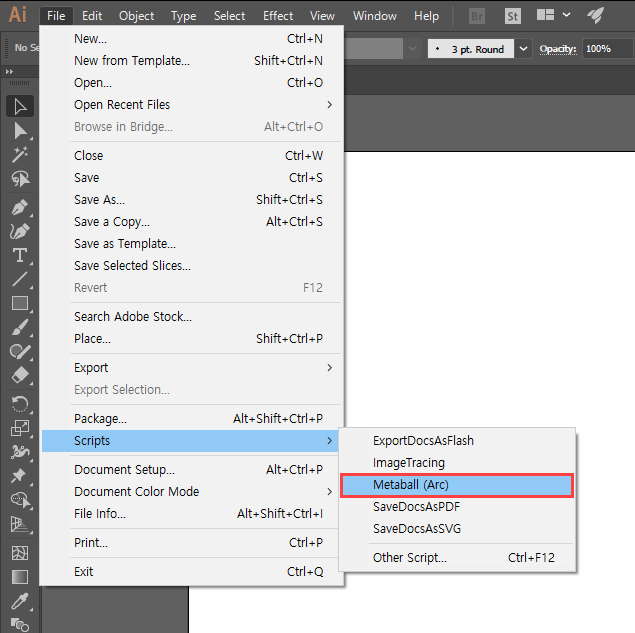Choose Place... menu entry
This screenshot has height=633, width=635.
pos(191,339)
